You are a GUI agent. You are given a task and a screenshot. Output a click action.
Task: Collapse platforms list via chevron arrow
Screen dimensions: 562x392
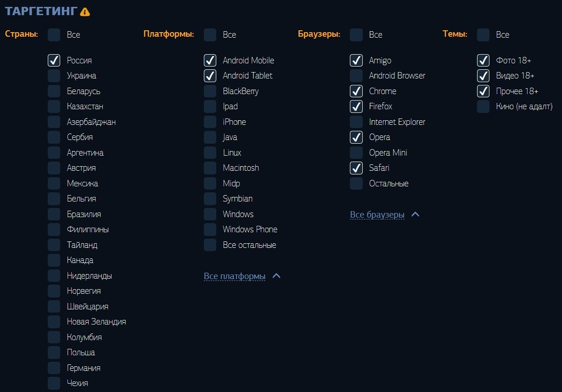click(276, 276)
